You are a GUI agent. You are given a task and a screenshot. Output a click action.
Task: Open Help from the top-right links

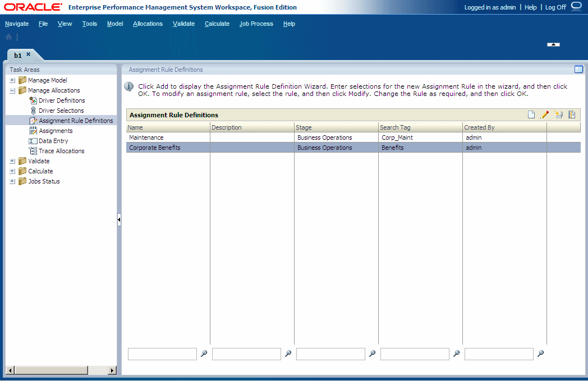click(530, 7)
